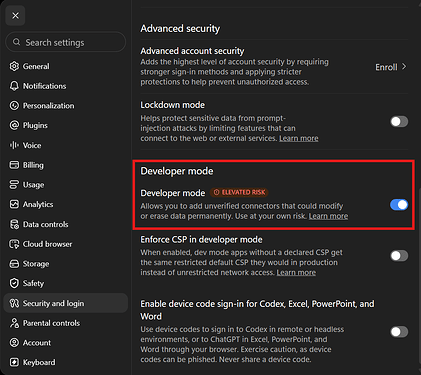The height and width of the screenshot is (375, 421).
Task: Click the Lockdown mode title text
Action: (x=173, y=105)
